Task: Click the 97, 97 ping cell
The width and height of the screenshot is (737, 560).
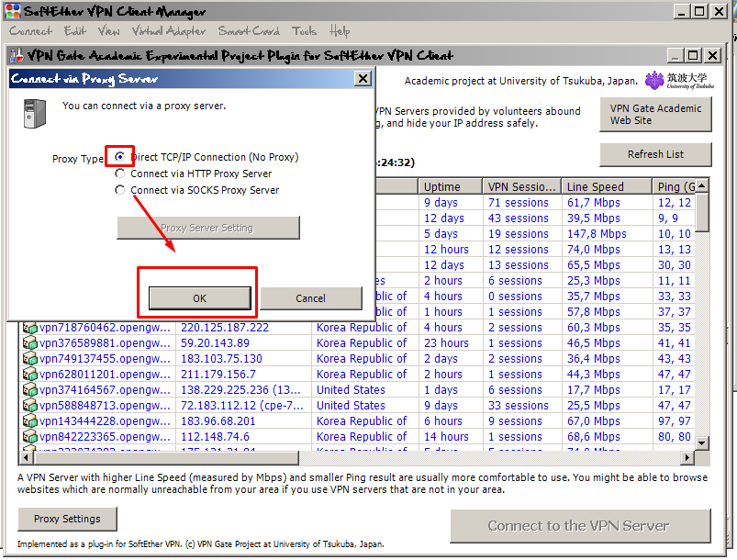Action: pos(674,420)
